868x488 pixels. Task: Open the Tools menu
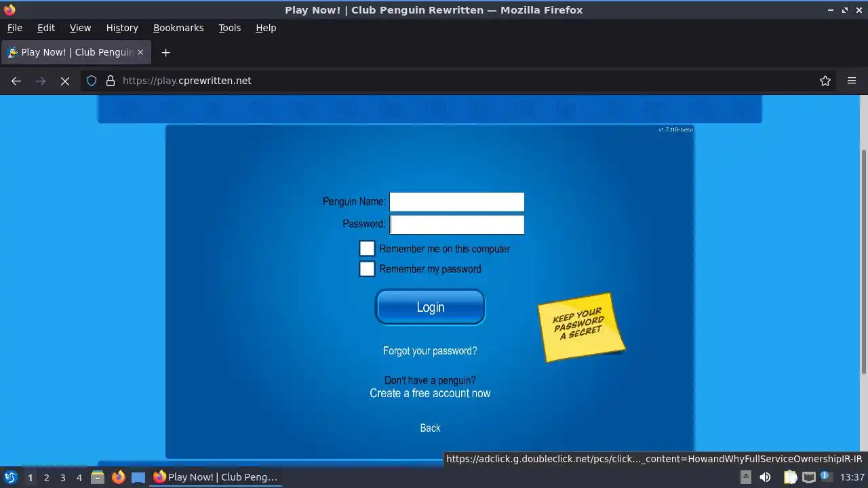(229, 28)
